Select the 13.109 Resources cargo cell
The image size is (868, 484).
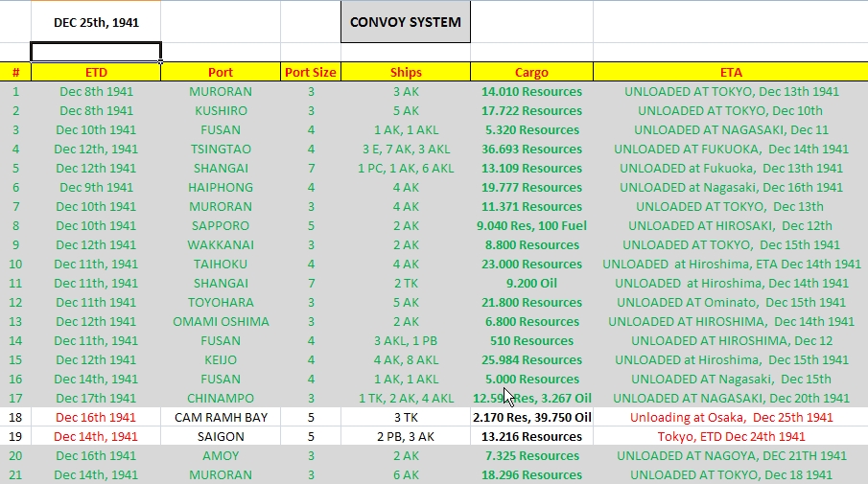point(531,168)
